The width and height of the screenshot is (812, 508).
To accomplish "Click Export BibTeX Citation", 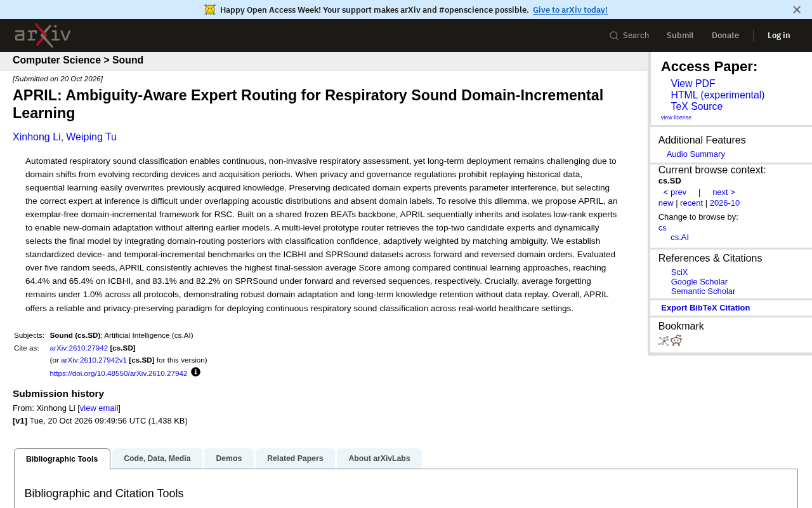I will (x=705, y=308).
